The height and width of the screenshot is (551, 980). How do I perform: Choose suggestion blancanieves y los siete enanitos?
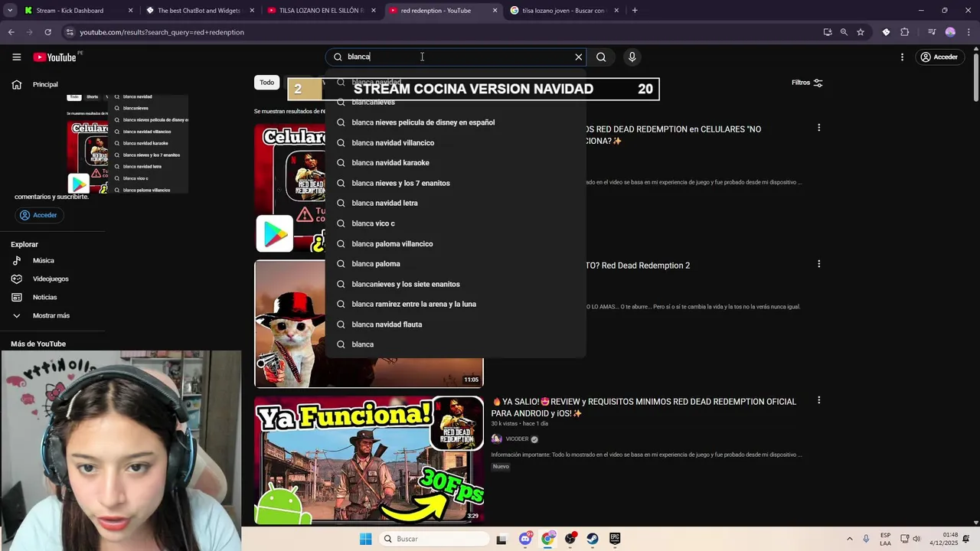(456, 285)
